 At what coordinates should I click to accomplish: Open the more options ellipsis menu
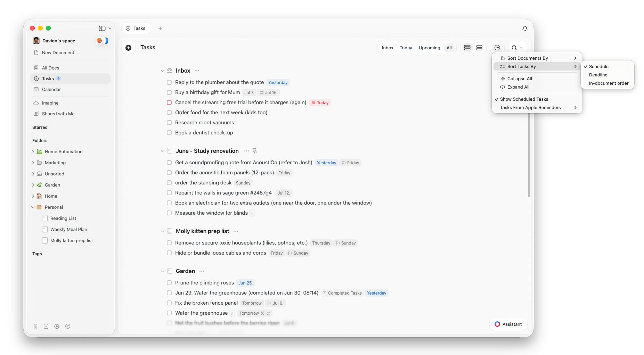coord(497,48)
